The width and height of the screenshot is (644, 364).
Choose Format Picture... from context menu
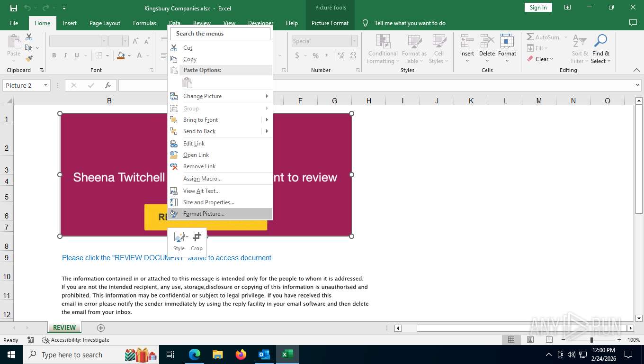pyautogui.click(x=220, y=214)
